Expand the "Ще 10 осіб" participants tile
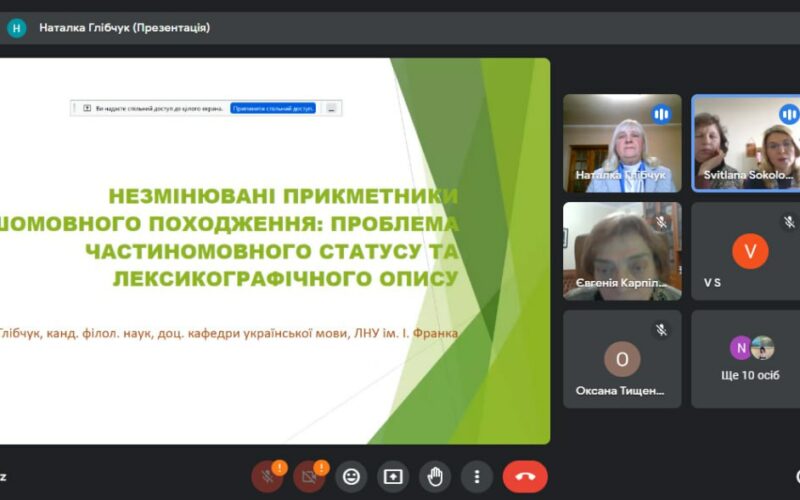Image resolution: width=800 pixels, height=500 pixels. (x=746, y=359)
